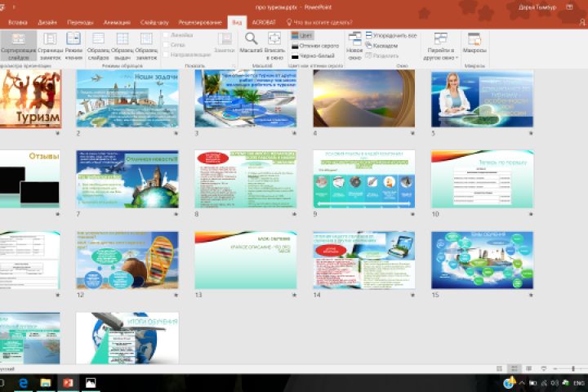
Task: Click Reading view icon in status bar
Action: (x=528, y=369)
